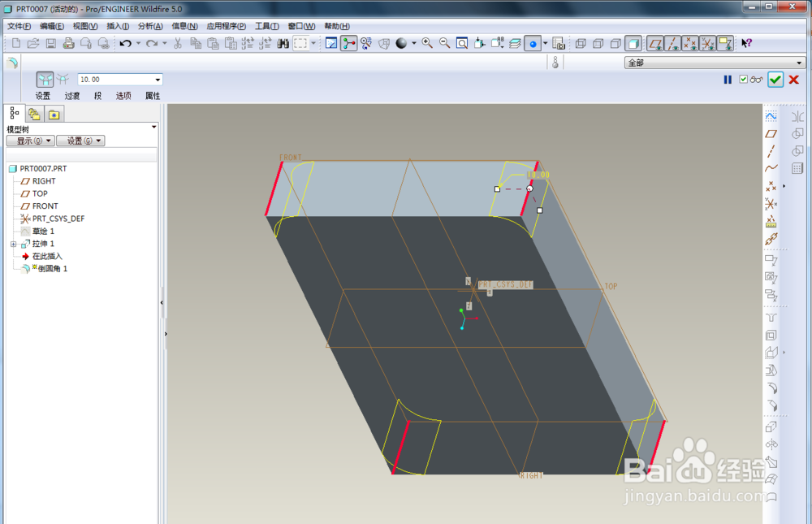Open the 分析(A) menu
The width and height of the screenshot is (812, 524).
point(150,26)
